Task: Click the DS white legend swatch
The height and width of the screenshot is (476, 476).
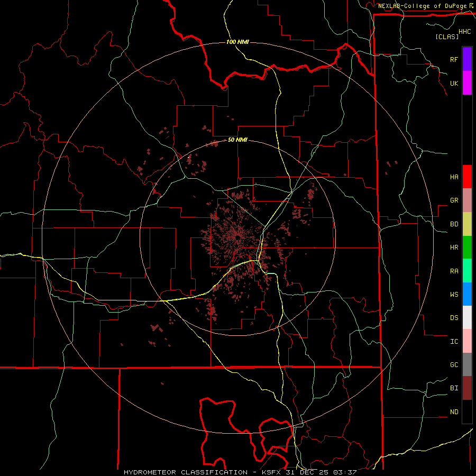Action: coord(467,317)
